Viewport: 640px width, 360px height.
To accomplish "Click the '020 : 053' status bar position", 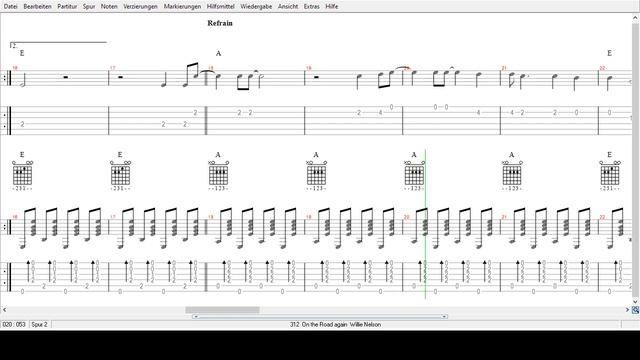I will click(x=14, y=324).
